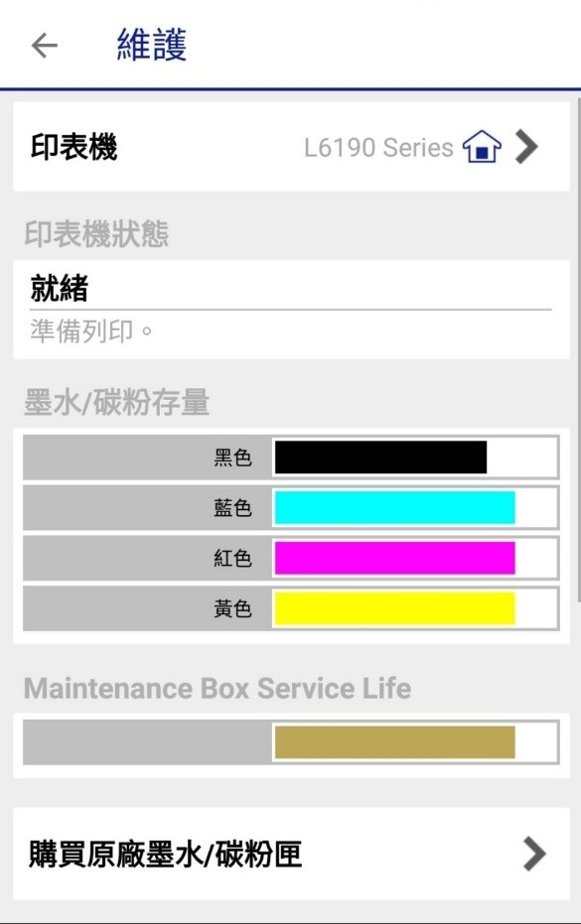Tap the 購買原廠墨水/碳粉匣 row

point(291,854)
